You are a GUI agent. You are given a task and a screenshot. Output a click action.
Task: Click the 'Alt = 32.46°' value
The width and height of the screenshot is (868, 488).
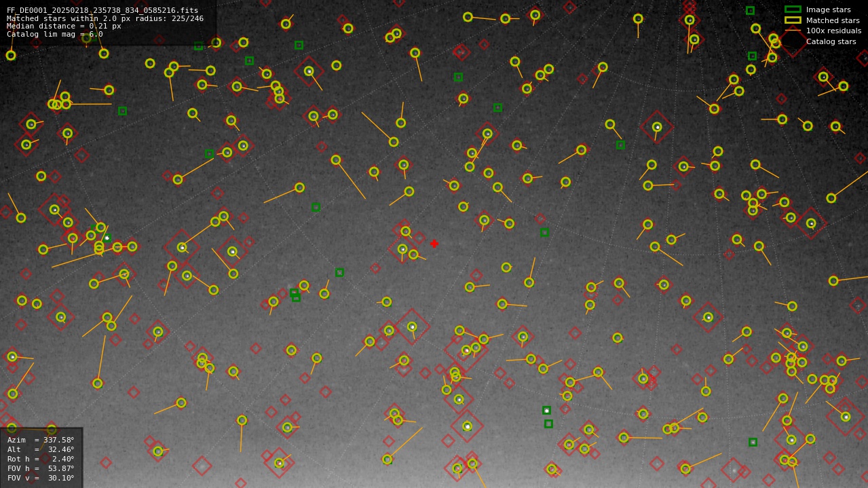41,450
